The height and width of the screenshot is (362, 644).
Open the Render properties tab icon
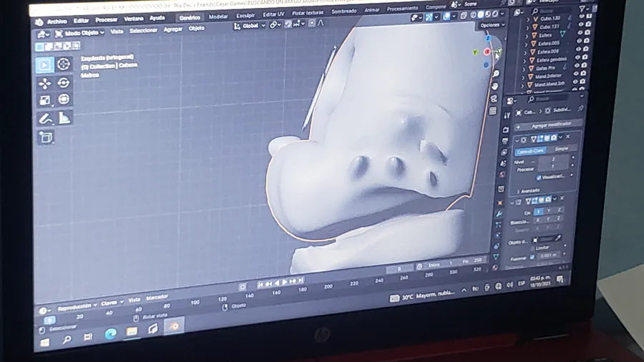tap(506, 129)
